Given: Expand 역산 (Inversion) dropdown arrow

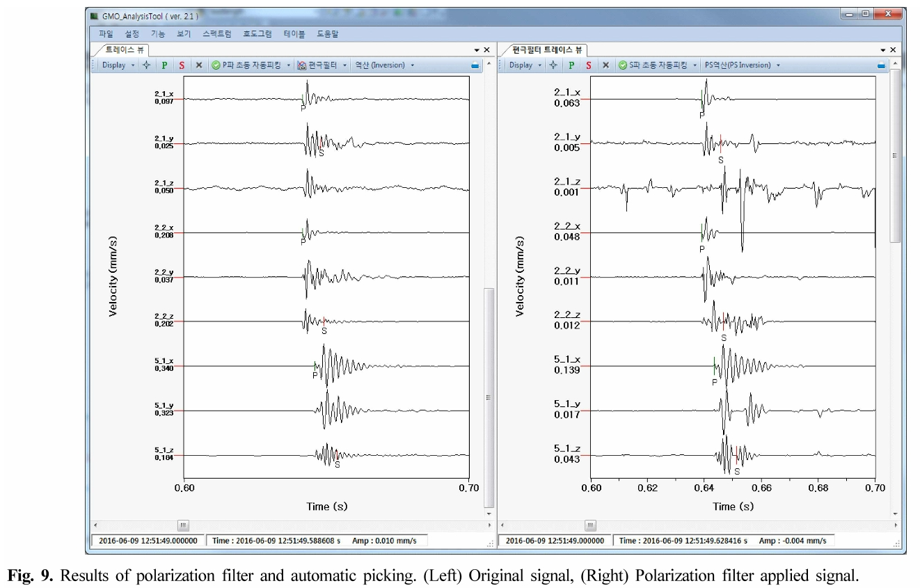Looking at the screenshot, I should [x=413, y=65].
